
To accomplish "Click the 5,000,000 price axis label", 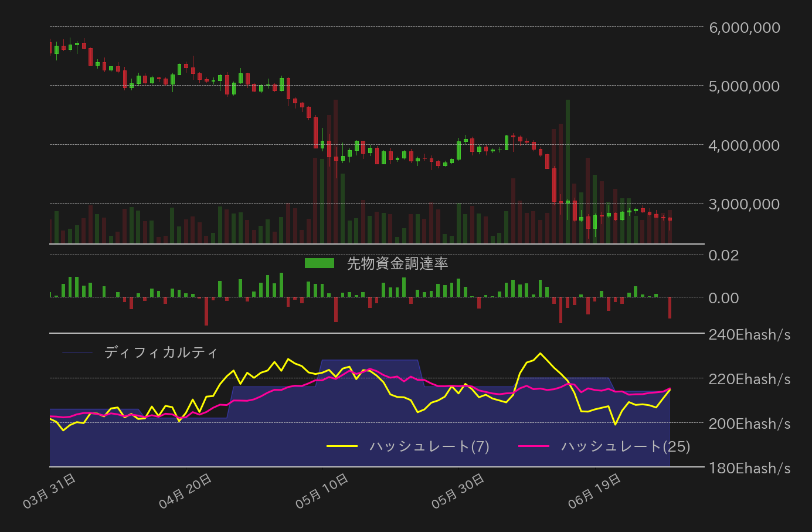I will click(745, 86).
